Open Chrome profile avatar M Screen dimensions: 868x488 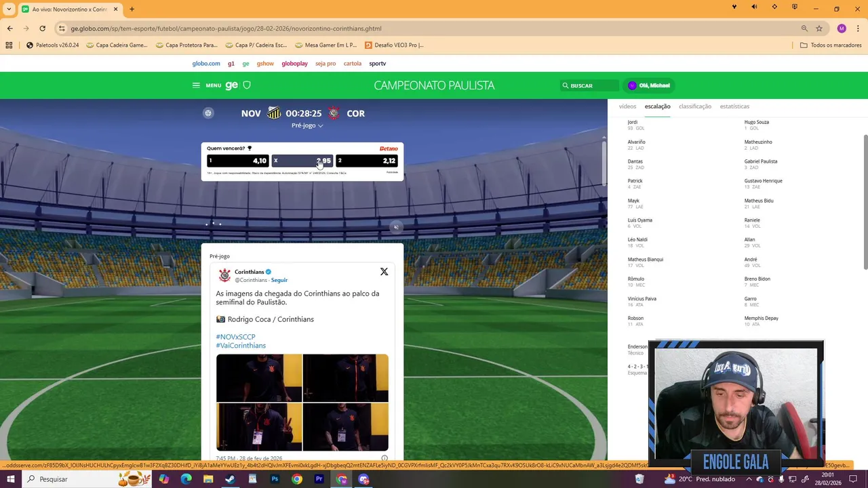click(x=842, y=28)
